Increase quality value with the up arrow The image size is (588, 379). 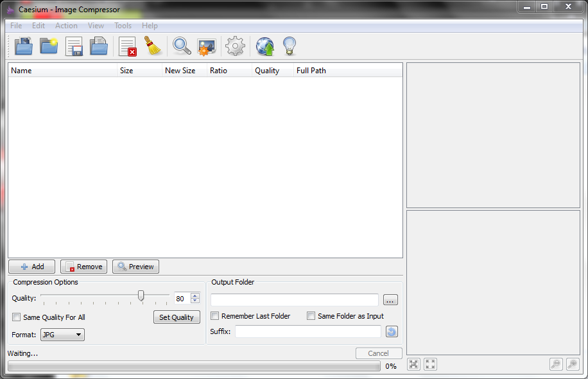(195, 295)
